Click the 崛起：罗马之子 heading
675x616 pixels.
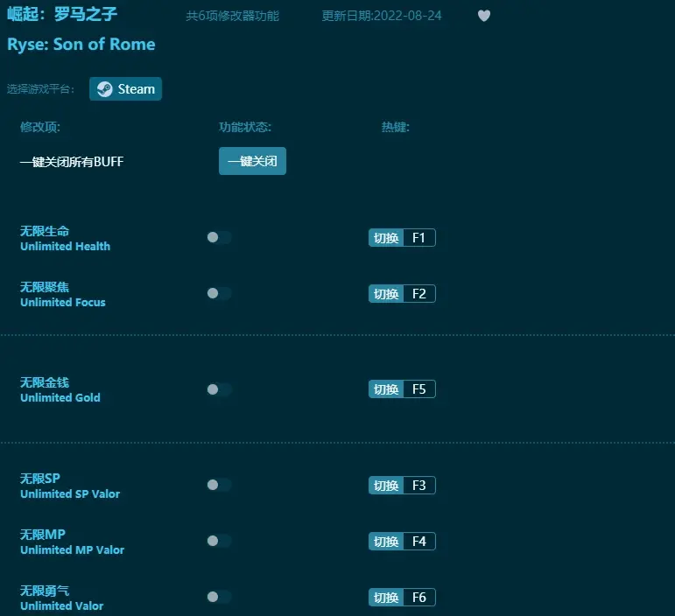click(62, 14)
